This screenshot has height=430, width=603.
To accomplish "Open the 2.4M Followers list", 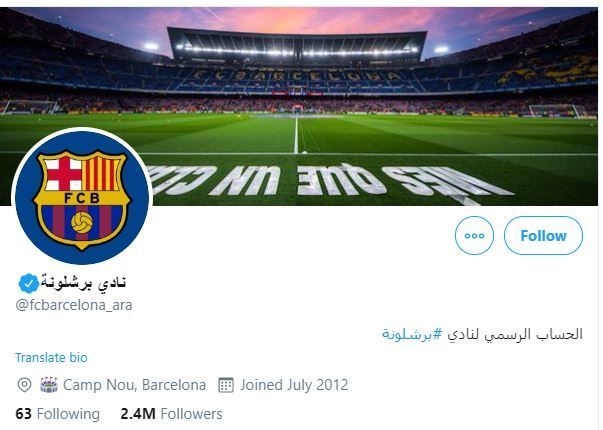I will pos(171,414).
